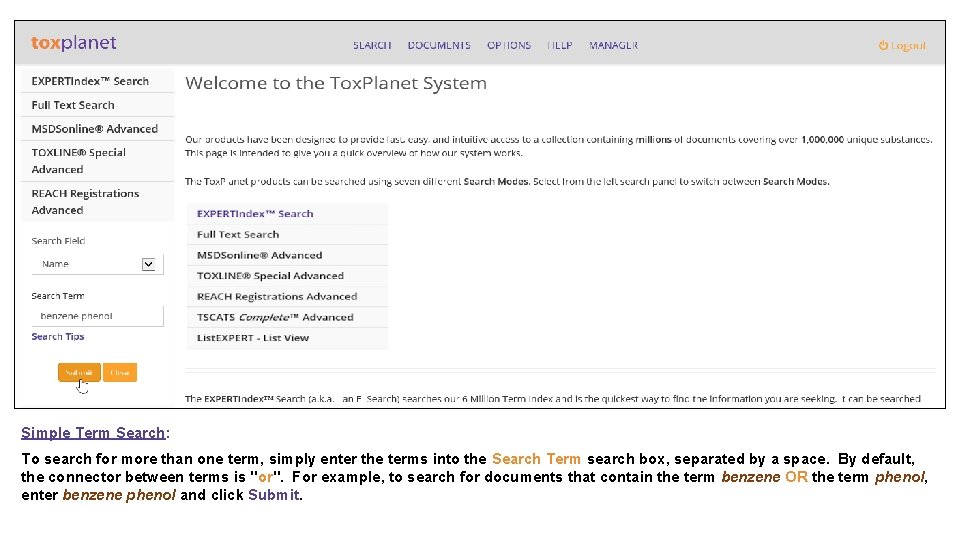Click the Search Term label in the sidebar
The image size is (960, 540).
tap(58, 296)
